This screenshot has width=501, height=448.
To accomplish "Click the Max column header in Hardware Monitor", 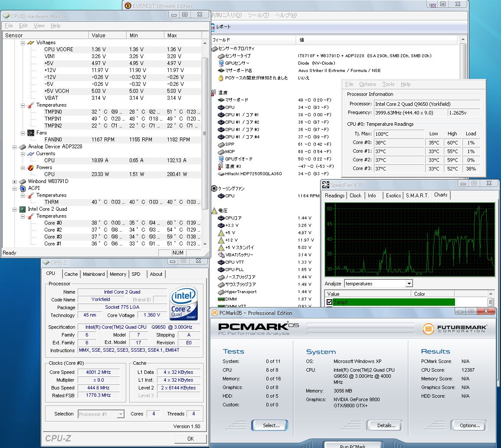I will 182,35.
